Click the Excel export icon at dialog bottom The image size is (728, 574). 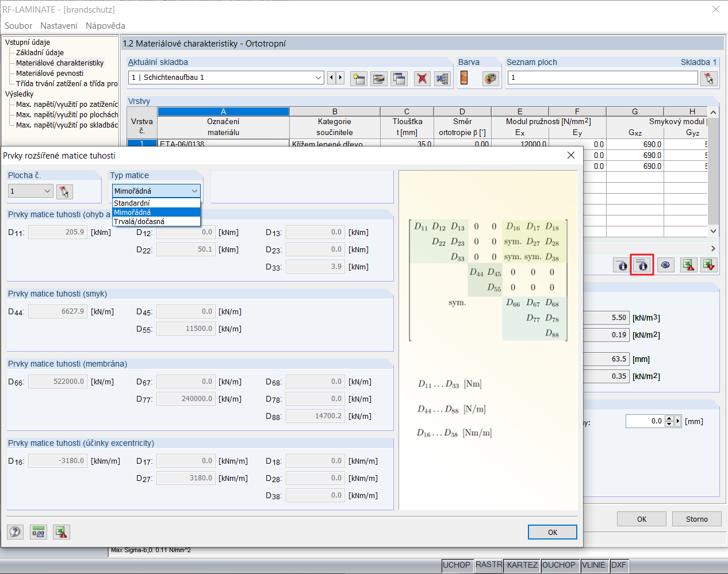[62, 532]
